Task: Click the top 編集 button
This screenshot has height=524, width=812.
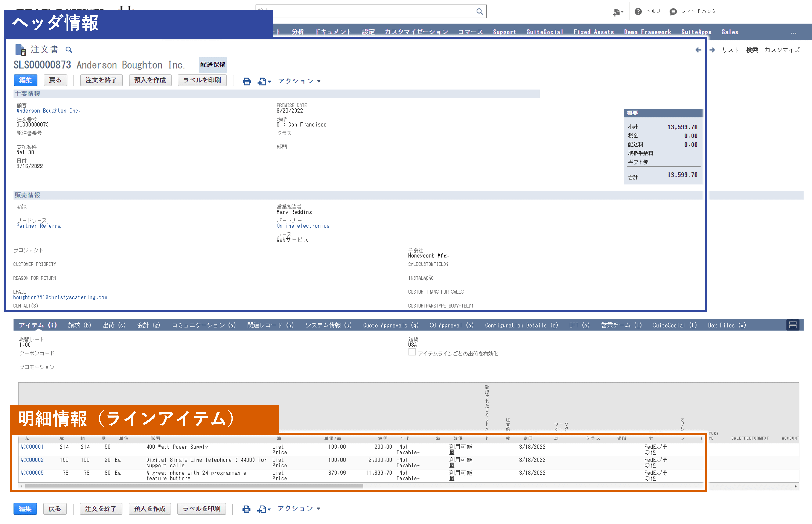Action: point(26,80)
